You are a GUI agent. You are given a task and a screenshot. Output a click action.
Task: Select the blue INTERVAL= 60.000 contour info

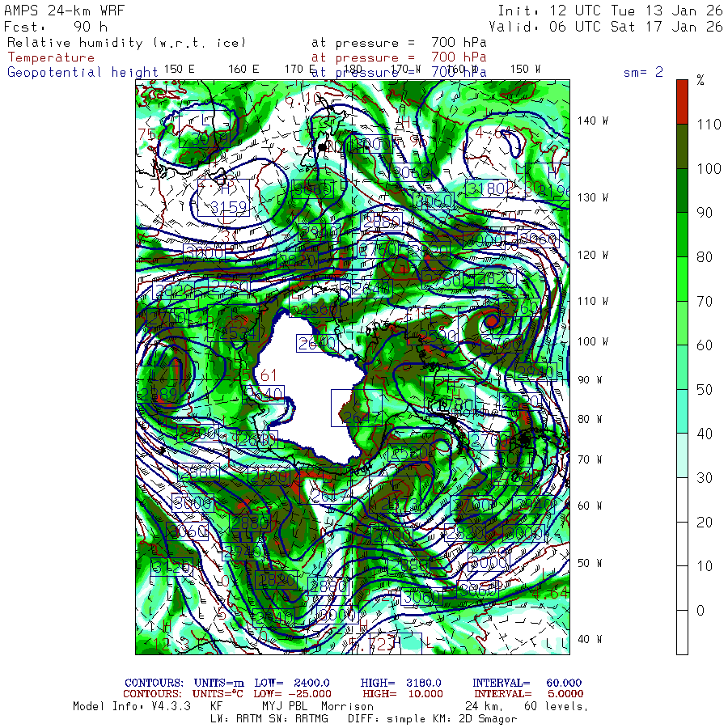point(527,684)
